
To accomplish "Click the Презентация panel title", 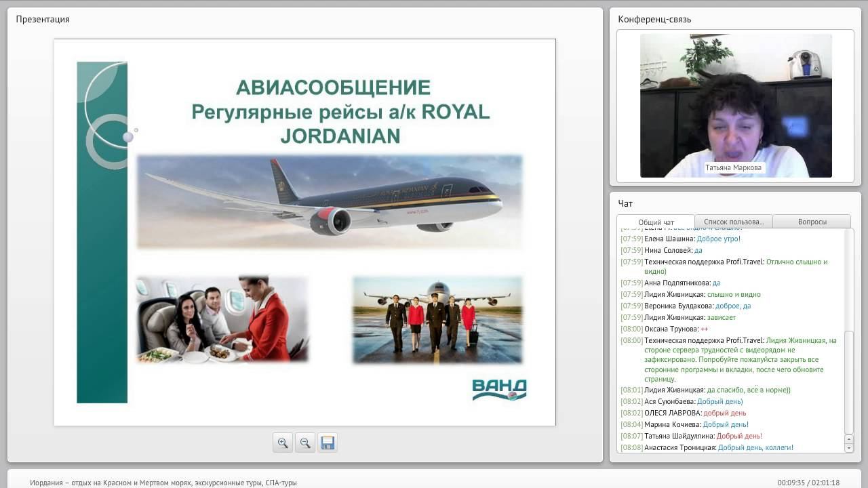I will point(43,19).
